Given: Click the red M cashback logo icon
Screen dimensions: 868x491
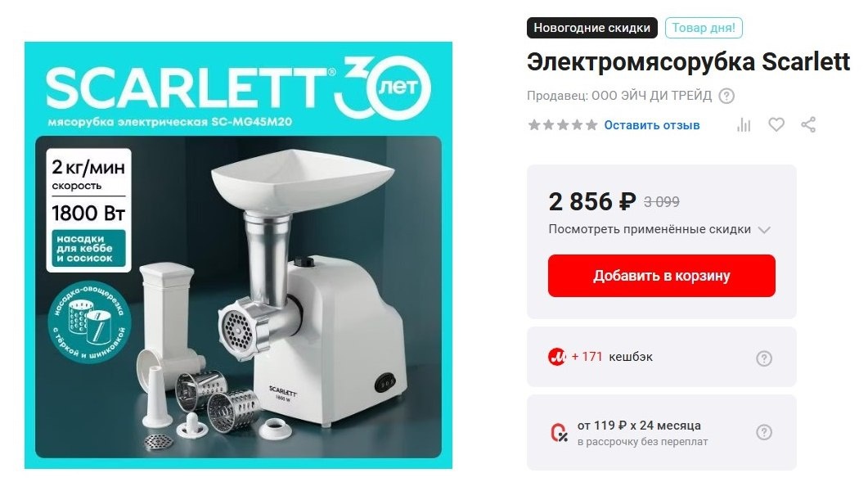Looking at the screenshot, I should pos(556,357).
